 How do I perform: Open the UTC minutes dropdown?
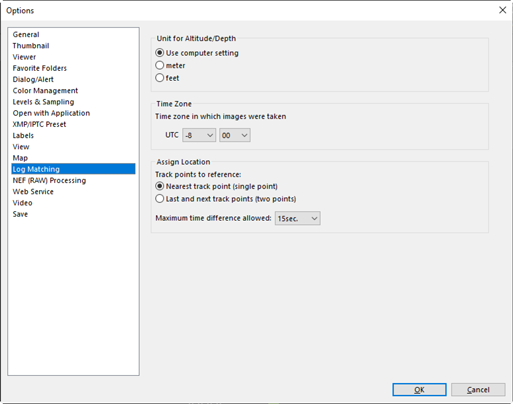click(235, 135)
